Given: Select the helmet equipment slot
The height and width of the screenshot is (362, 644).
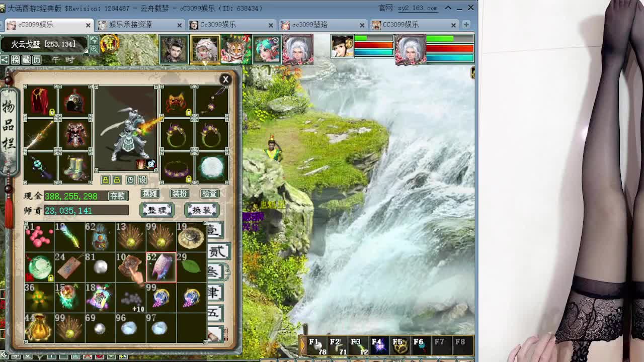Looking at the screenshot, I should coord(75,101).
